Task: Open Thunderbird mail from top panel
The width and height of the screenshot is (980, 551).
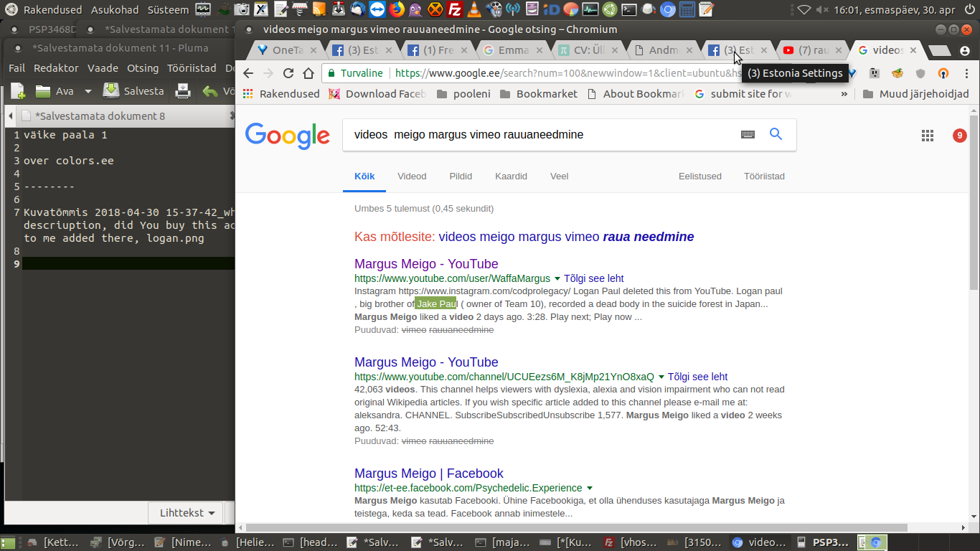Action: tap(357, 10)
